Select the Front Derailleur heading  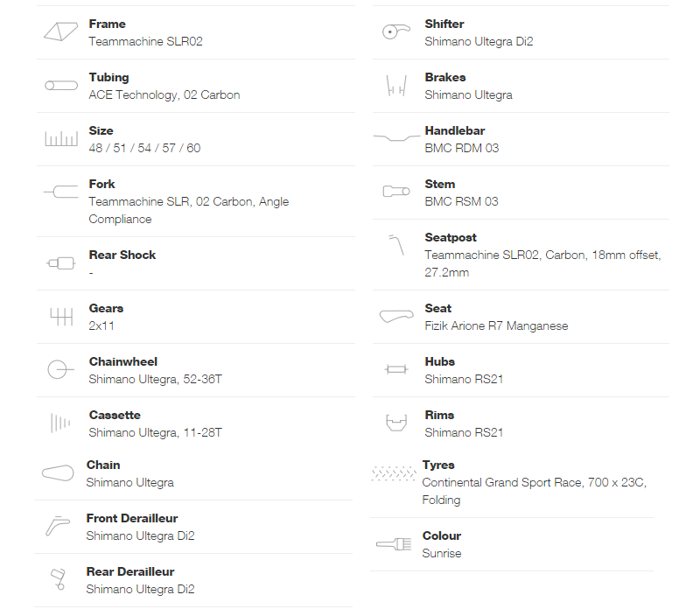click(x=132, y=518)
